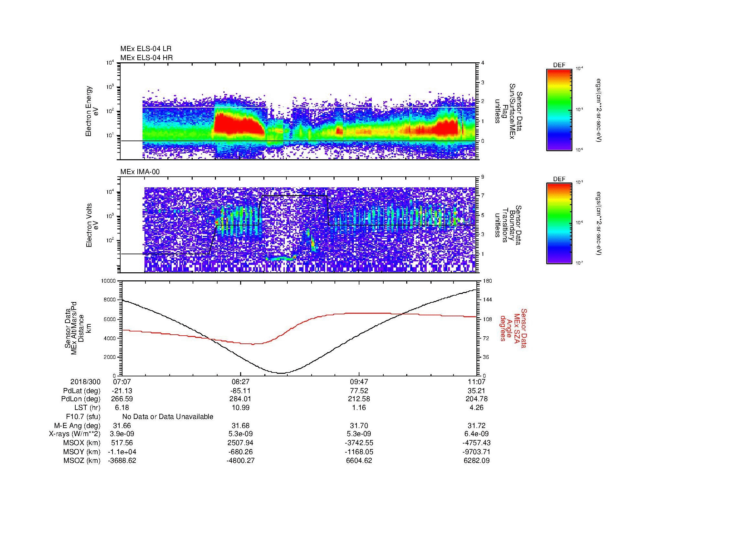756x534 pixels.
Task: Click the altitude curve minimum in bottom panel
Action: (282, 373)
